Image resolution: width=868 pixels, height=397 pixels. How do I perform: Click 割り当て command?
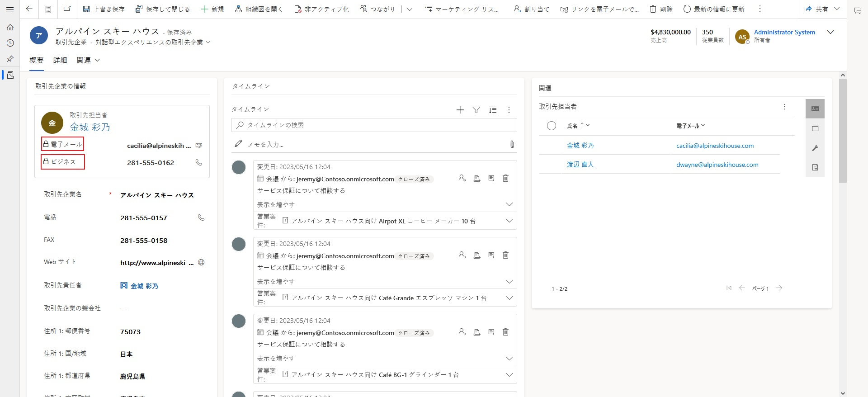pos(531,9)
